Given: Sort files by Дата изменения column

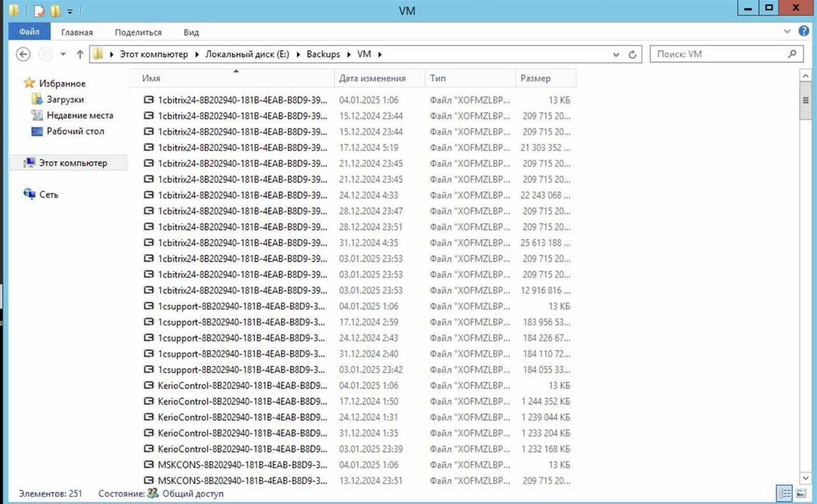Looking at the screenshot, I should point(372,78).
